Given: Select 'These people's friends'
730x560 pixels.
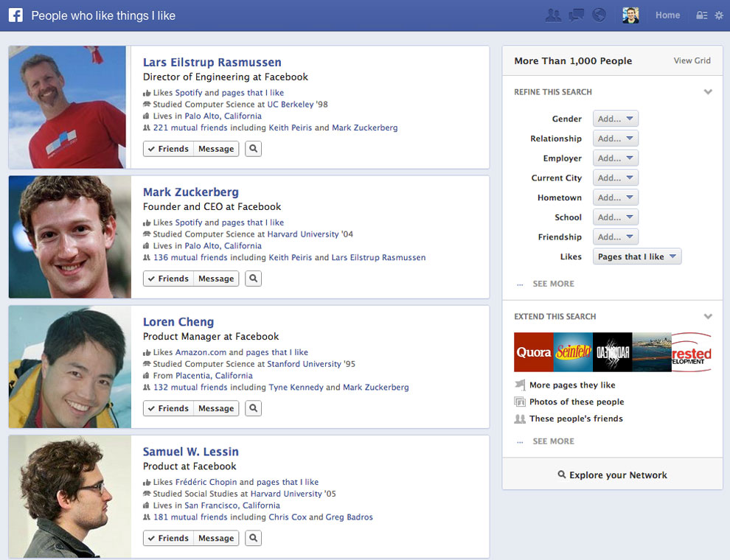Looking at the screenshot, I should coord(576,419).
